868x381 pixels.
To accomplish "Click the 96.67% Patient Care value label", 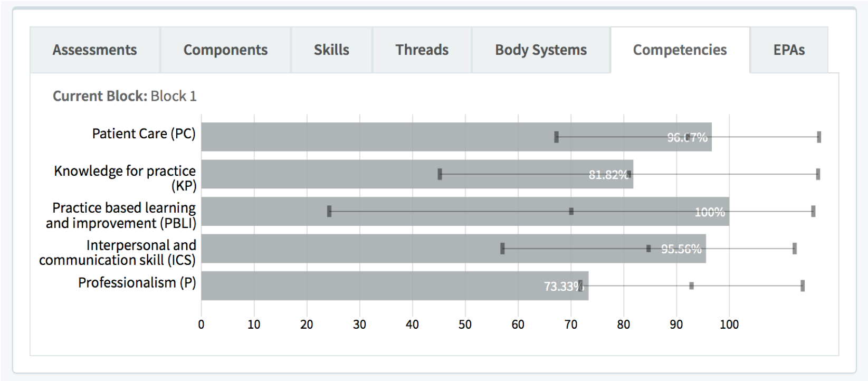I will click(687, 138).
